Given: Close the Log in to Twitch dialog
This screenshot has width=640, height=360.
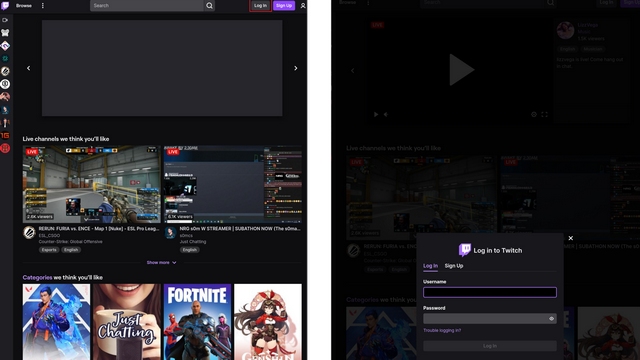Looking at the screenshot, I should click(571, 238).
